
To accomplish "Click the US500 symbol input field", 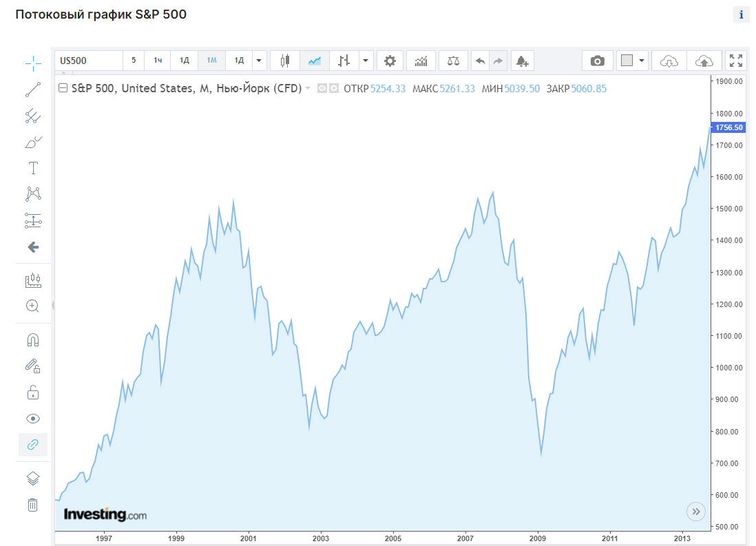I will [89, 61].
